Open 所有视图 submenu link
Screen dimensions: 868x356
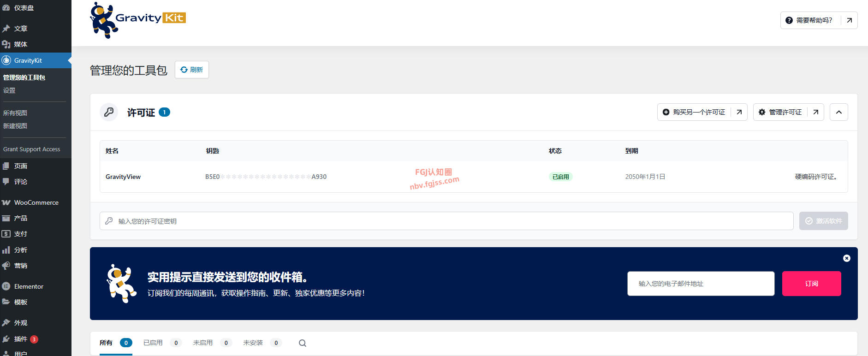(x=15, y=113)
